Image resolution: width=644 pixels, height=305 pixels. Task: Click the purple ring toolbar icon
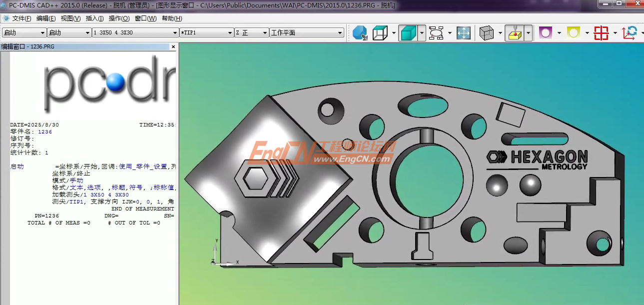(545, 33)
